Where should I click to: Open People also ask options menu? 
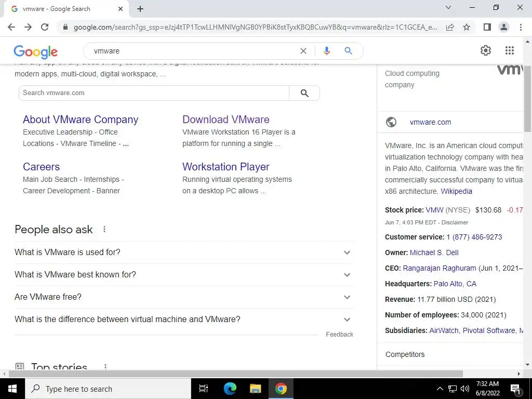point(104,229)
